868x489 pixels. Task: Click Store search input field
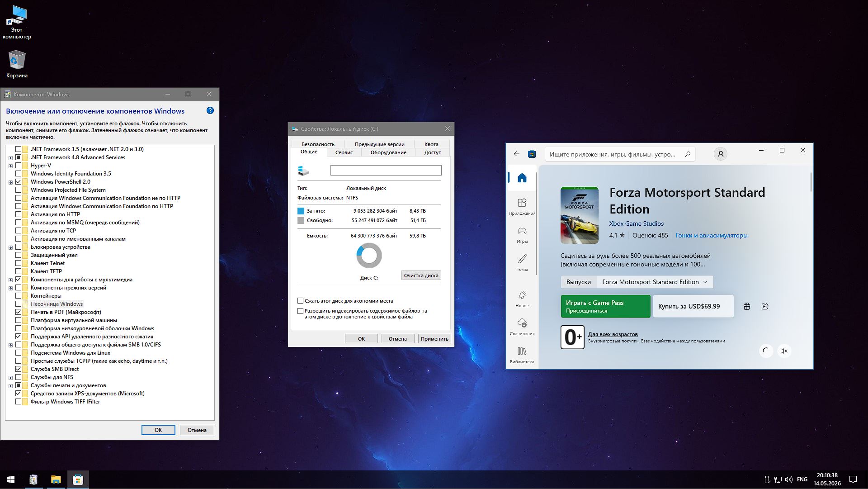[x=613, y=154]
